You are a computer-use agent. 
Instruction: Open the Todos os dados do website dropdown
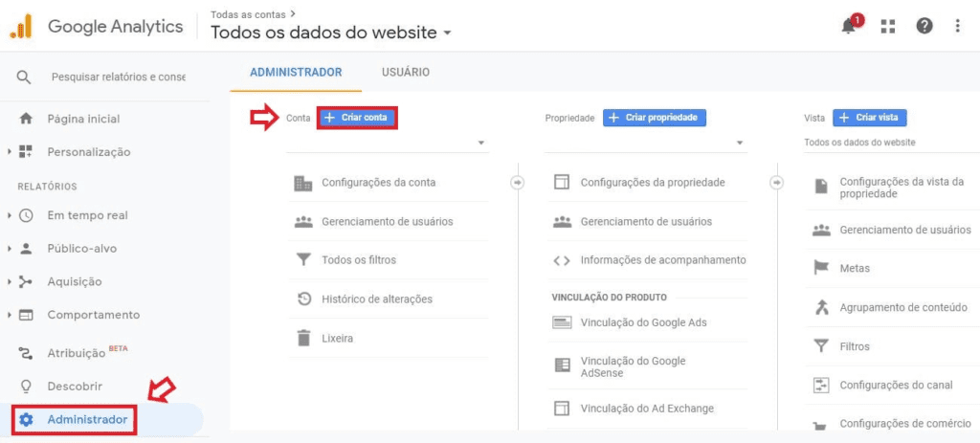[330, 33]
